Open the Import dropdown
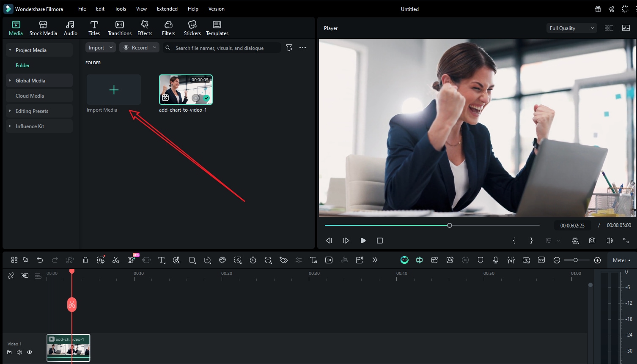The width and height of the screenshot is (637, 364). click(x=101, y=48)
